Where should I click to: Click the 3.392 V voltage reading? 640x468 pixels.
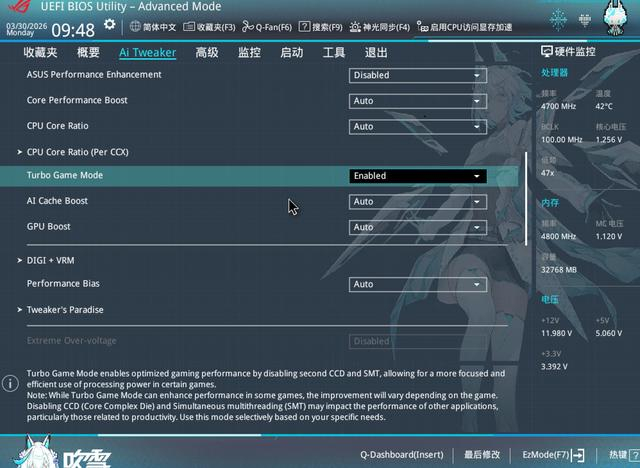[x=554, y=367]
